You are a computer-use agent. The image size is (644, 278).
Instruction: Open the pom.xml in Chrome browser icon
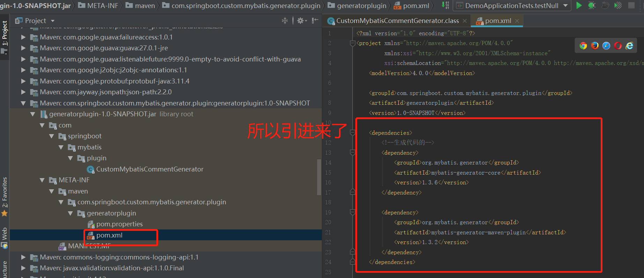tap(583, 46)
